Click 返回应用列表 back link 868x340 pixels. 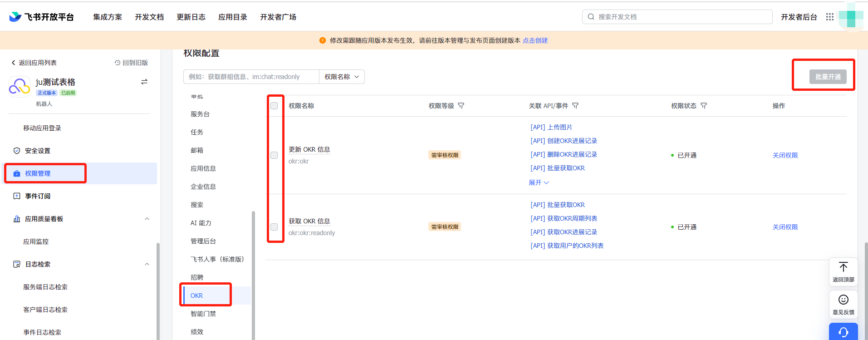(34, 63)
